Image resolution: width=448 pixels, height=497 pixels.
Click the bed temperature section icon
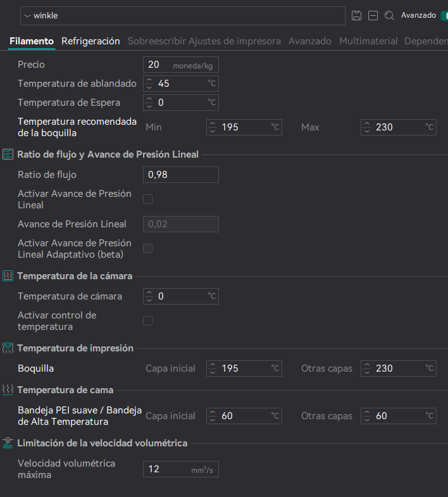click(x=8, y=390)
